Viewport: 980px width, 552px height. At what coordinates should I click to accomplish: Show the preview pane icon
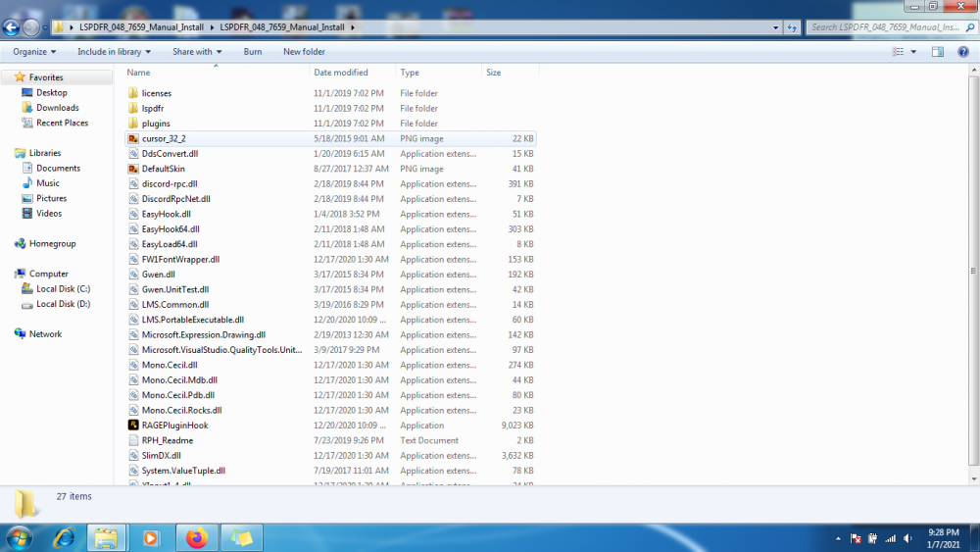tap(938, 52)
